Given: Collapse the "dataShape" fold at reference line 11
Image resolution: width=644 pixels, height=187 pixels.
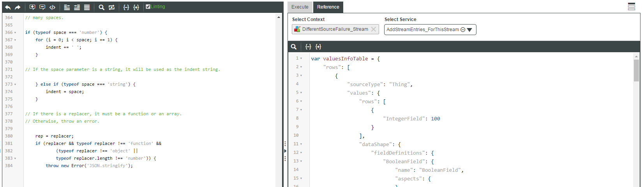Looking at the screenshot, I should [x=301, y=144].
